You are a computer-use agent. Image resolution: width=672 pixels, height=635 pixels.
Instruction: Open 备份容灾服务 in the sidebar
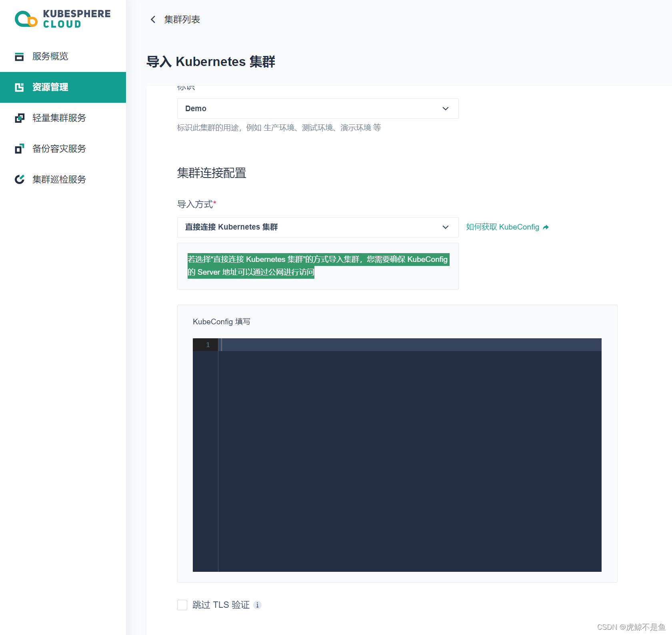(x=63, y=149)
